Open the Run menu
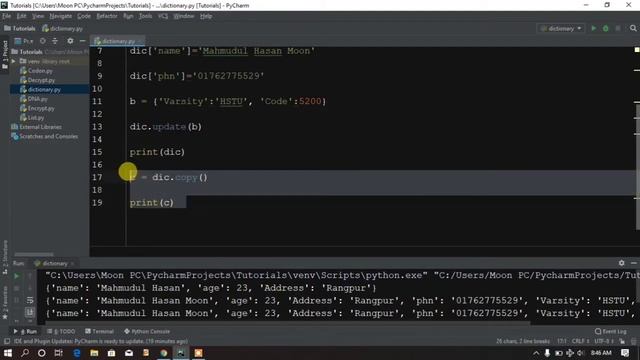 tap(128, 16)
